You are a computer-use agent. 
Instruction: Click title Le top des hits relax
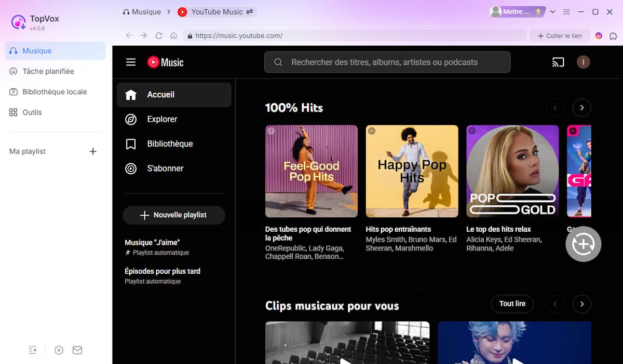click(498, 229)
